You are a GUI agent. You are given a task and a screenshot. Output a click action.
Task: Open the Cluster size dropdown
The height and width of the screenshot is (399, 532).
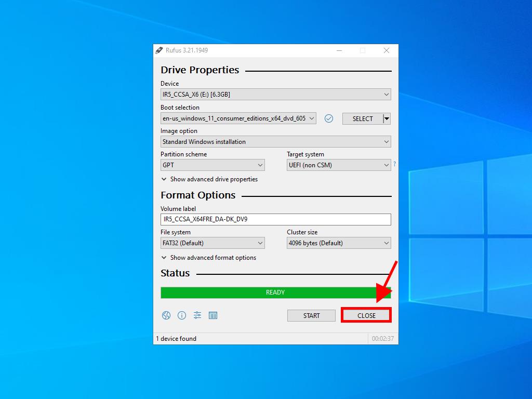338,243
